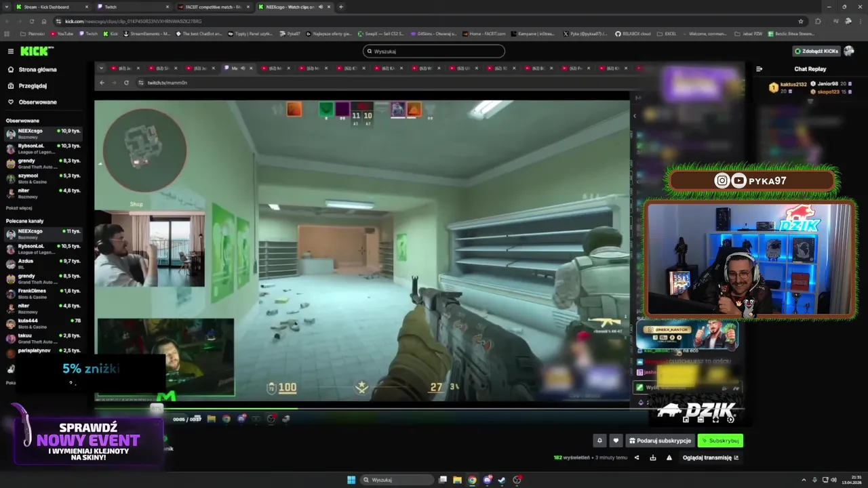Click the Wyszukaj search field on Kick
This screenshot has height=488, width=868.
(x=434, y=51)
